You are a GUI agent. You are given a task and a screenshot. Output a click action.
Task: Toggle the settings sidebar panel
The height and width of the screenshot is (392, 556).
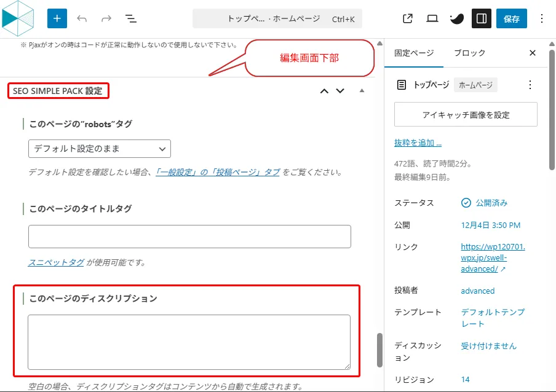[x=482, y=18]
